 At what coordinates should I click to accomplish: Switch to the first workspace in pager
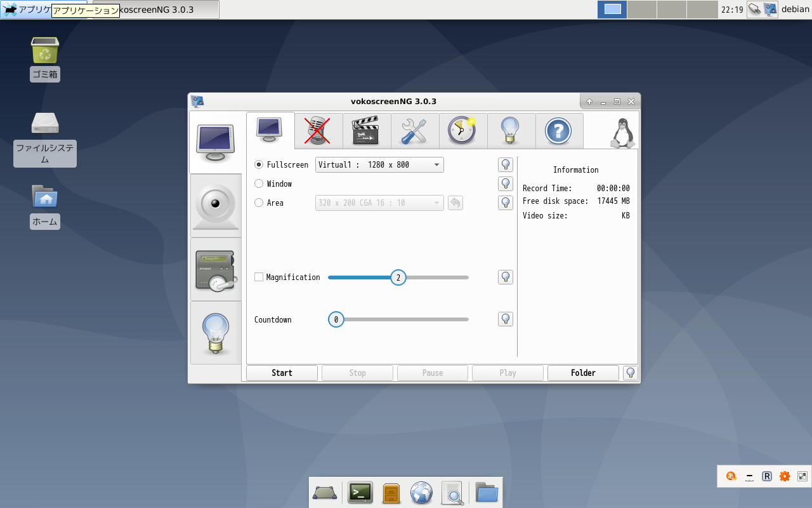tap(612, 10)
